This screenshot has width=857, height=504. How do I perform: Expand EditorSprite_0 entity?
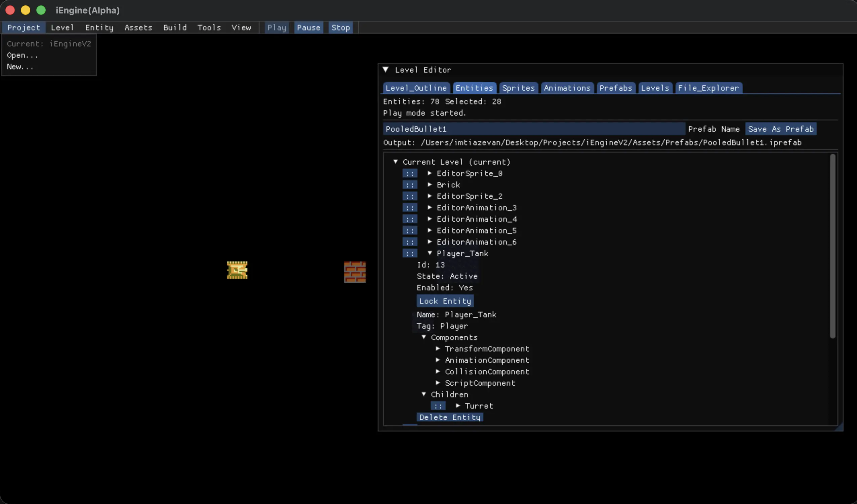coord(430,173)
